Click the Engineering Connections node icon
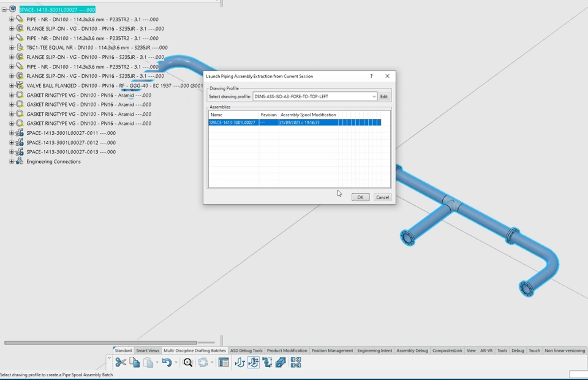 pos(20,161)
